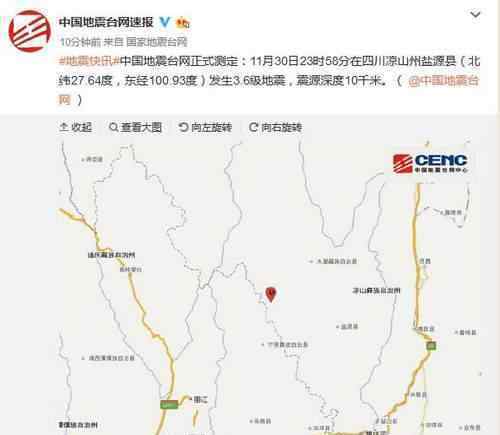This screenshot has height=435, width=500.
Task: Open the 中国地震台网速报 account name
Action: 106,22
